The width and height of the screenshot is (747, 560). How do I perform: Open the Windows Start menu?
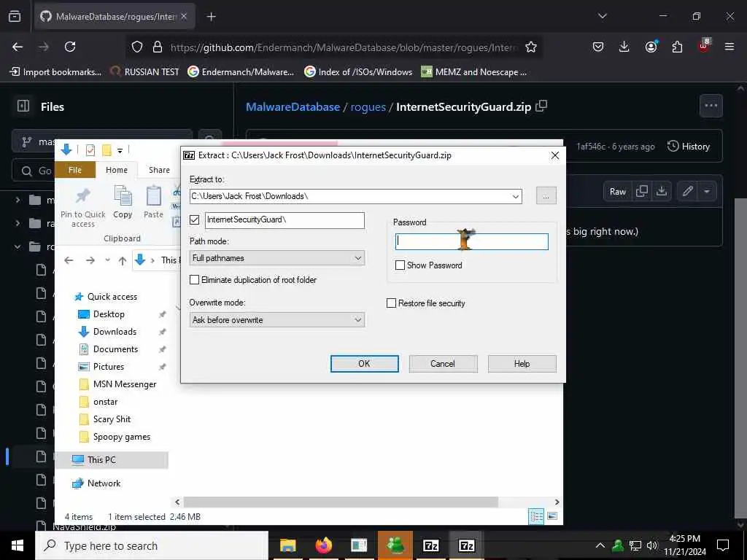coord(18,545)
